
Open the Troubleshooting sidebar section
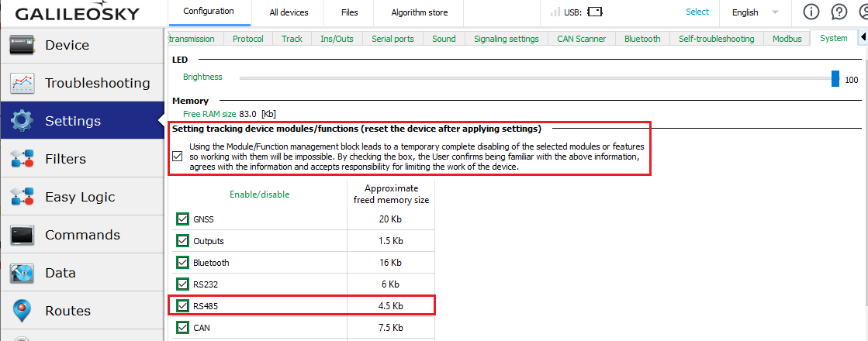tap(97, 83)
